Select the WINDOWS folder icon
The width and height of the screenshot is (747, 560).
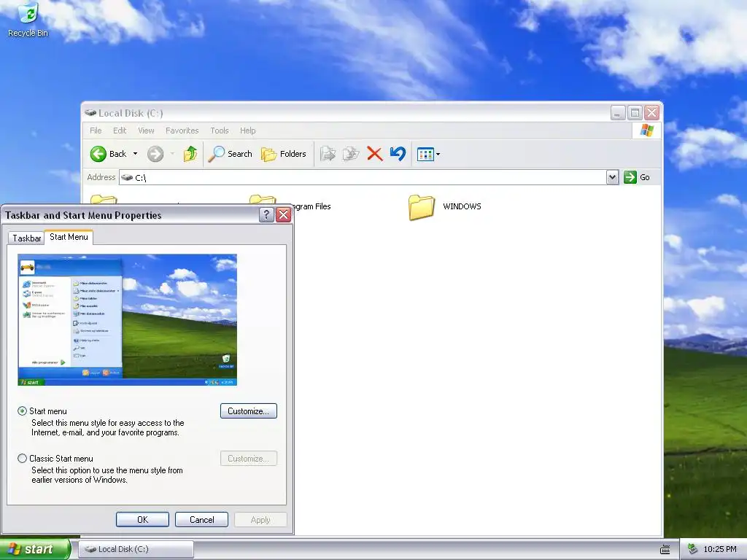422,207
